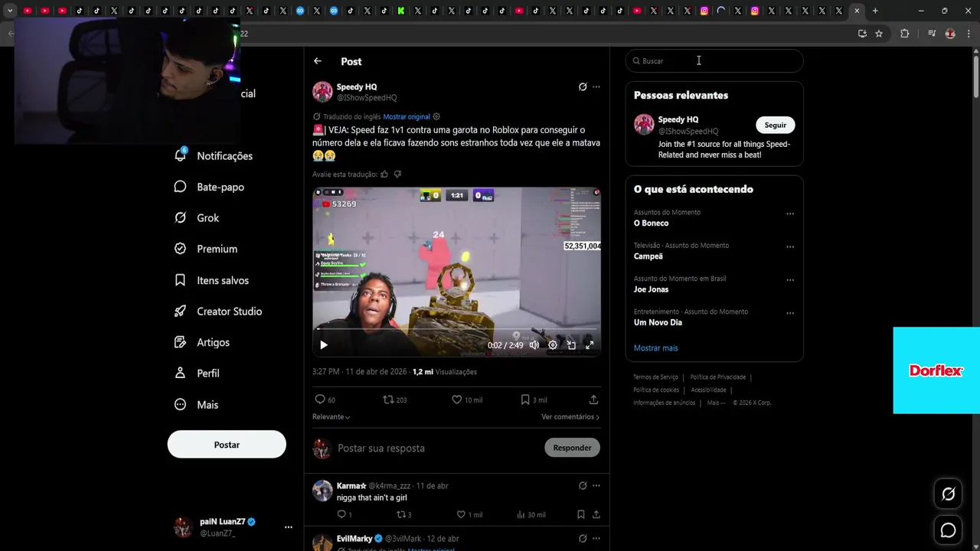Open options for Um Novo Dia trend
980x551 pixels.
pos(790,313)
